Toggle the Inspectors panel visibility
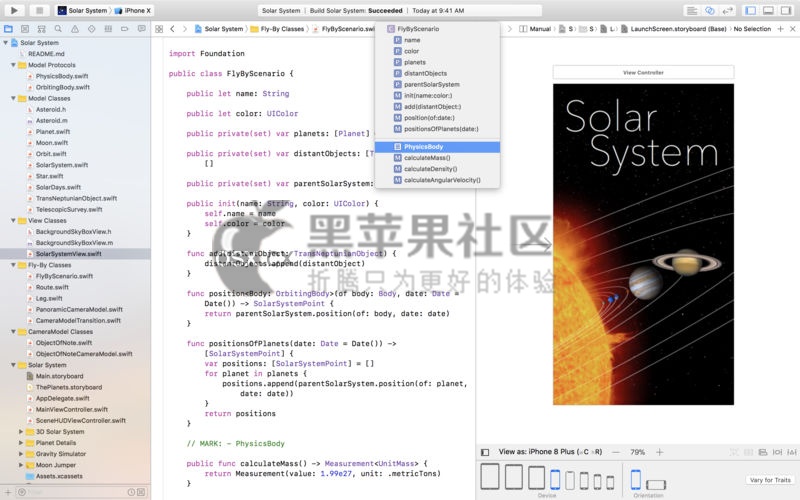 pos(786,10)
